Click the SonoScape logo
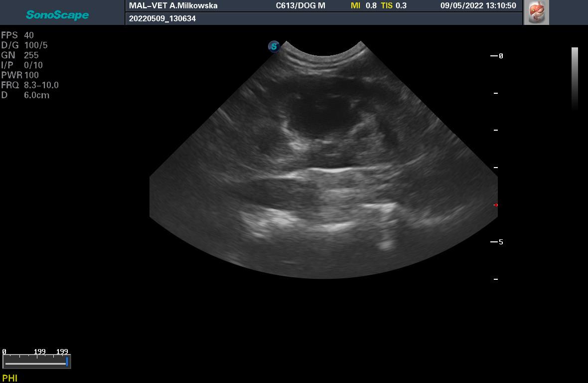588x383 pixels. 57,15
